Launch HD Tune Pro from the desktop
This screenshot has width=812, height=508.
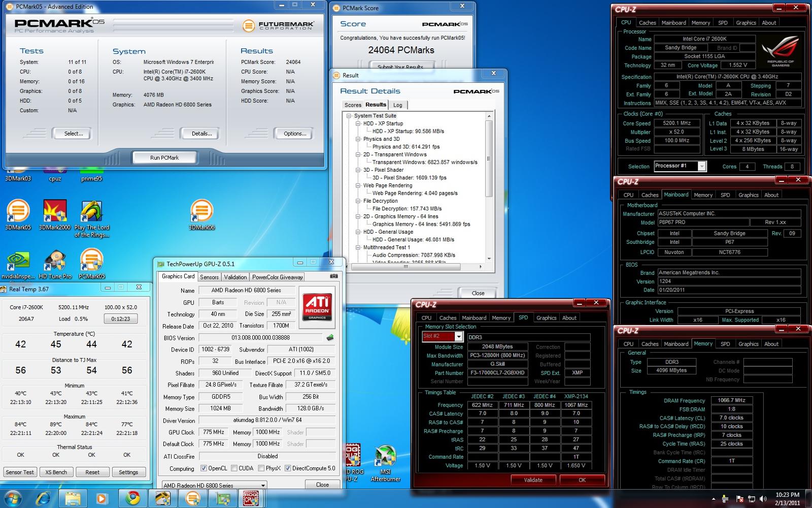pos(55,264)
